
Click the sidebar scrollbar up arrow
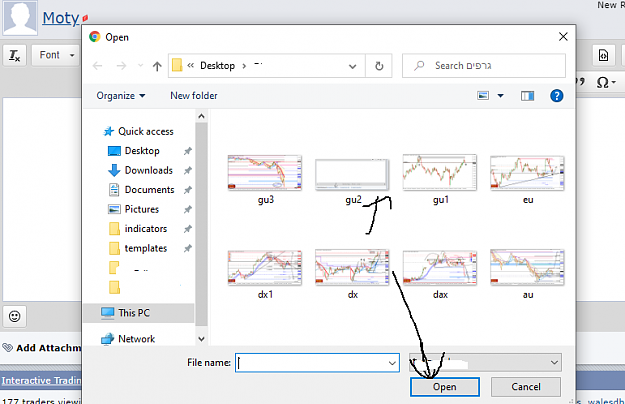pyautogui.click(x=201, y=116)
